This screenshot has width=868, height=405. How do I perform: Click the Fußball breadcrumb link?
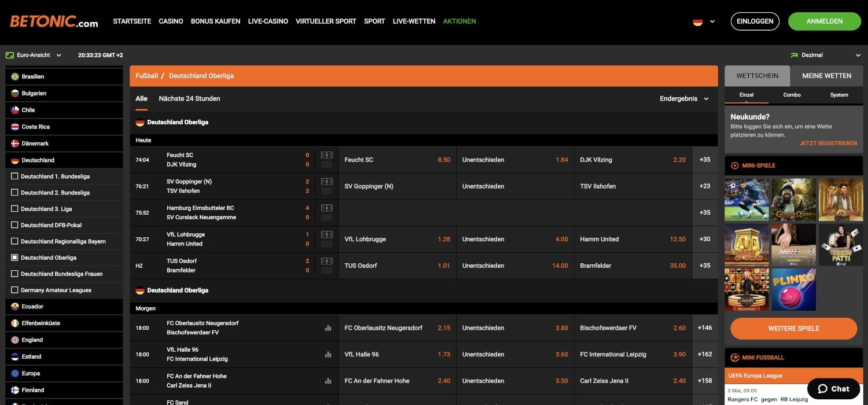pos(147,76)
